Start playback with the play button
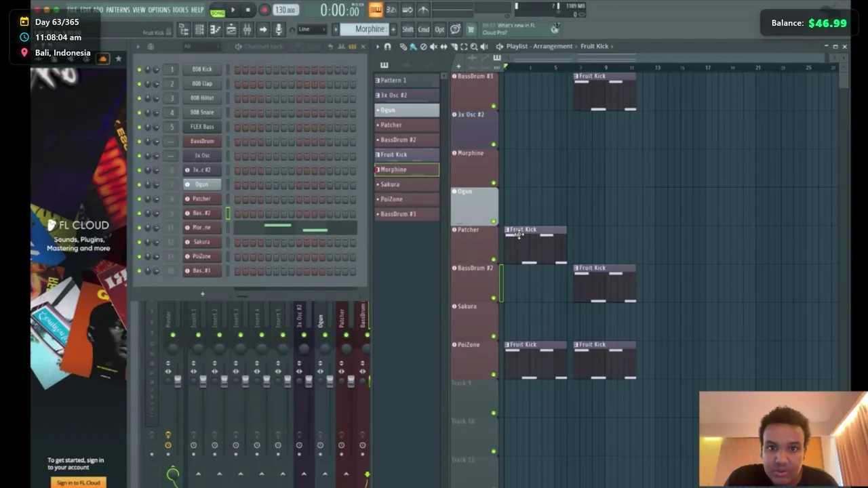The image size is (868, 488). pos(233,10)
